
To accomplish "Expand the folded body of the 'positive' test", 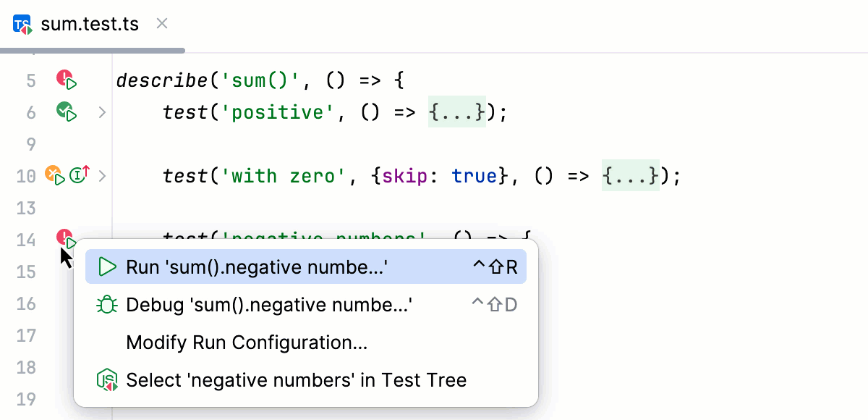I will 102,112.
